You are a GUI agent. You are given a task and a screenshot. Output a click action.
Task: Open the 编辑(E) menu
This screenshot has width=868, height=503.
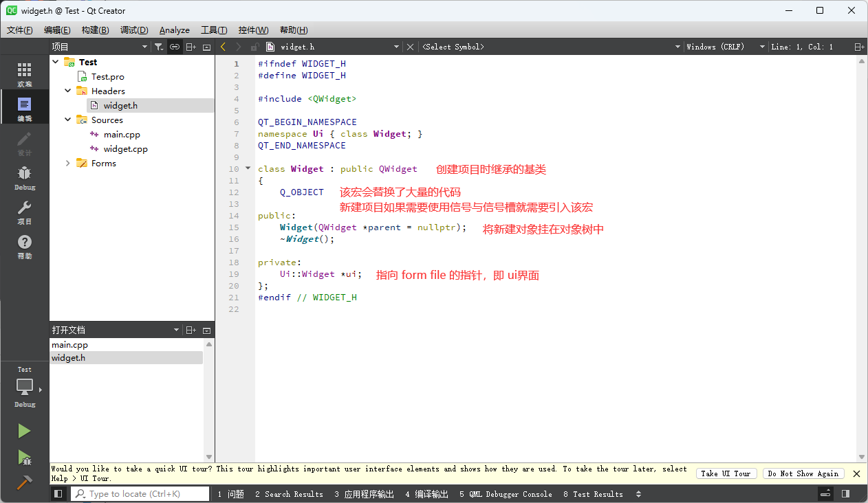(x=57, y=30)
